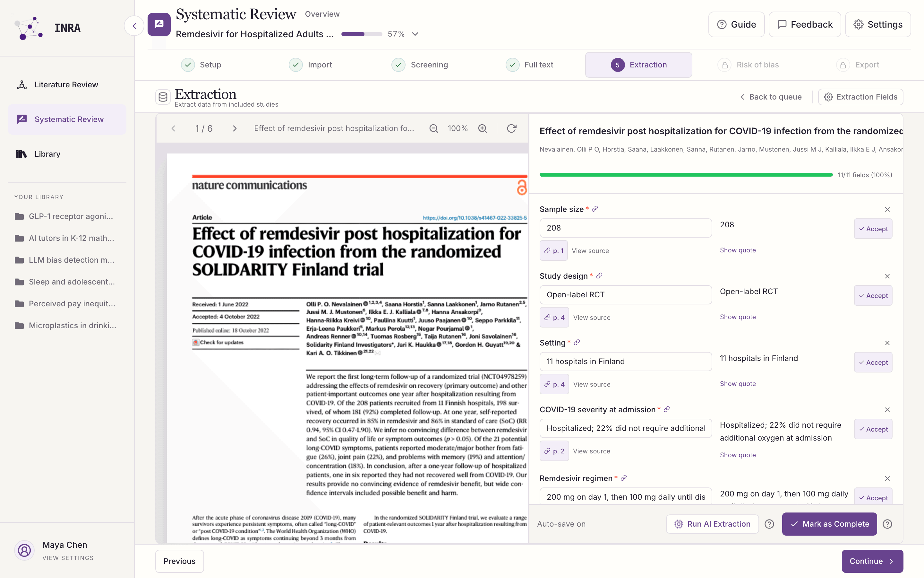
Task: Zoom out of the PDF viewer
Action: tap(433, 128)
